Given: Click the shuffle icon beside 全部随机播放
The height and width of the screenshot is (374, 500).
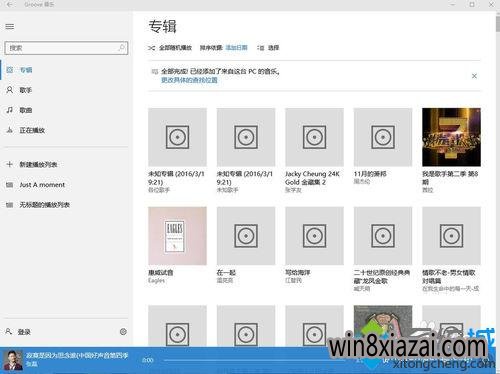Looking at the screenshot, I should 152,48.
